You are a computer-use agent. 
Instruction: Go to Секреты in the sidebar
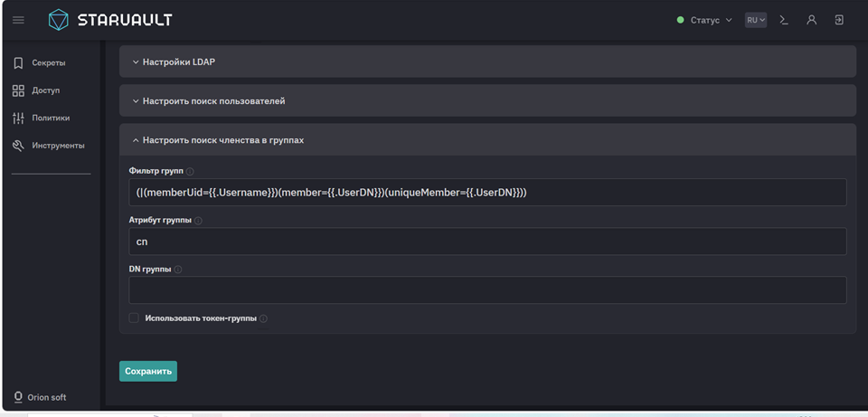coord(48,63)
